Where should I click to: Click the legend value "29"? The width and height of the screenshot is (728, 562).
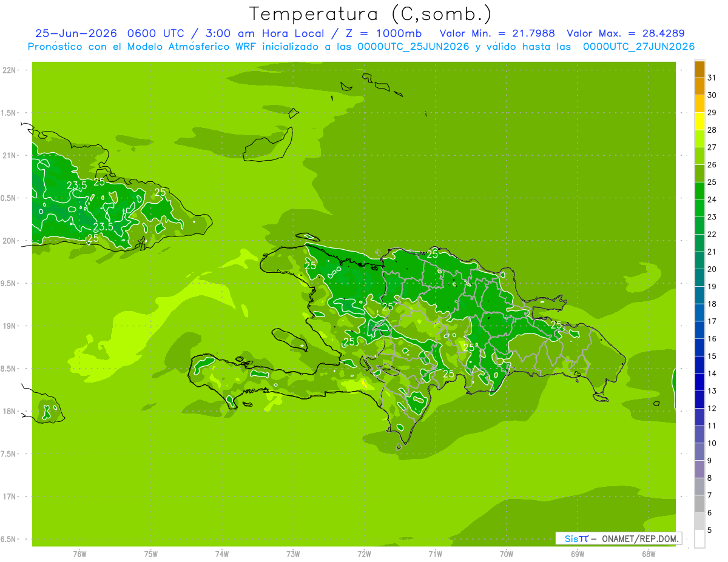(712, 112)
